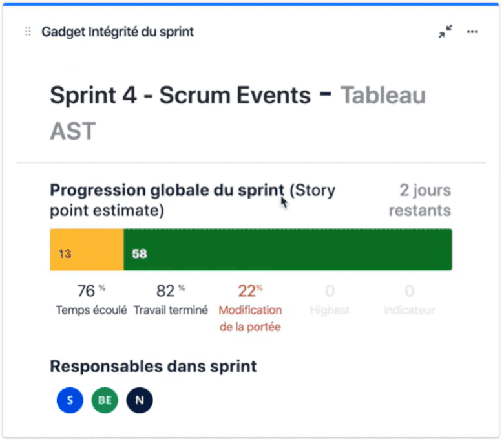The image size is (504, 441).
Task: Click the greyed-out Highest 0 metric
Action: (330, 299)
